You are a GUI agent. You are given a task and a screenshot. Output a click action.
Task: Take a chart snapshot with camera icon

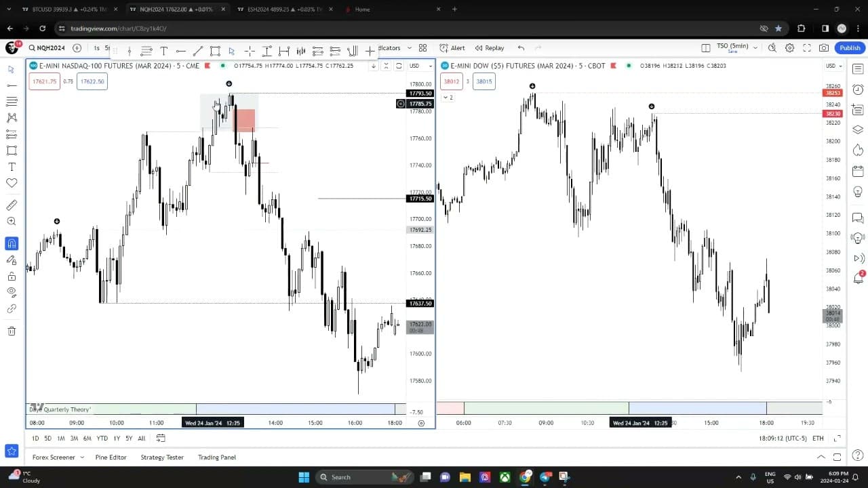[823, 48]
